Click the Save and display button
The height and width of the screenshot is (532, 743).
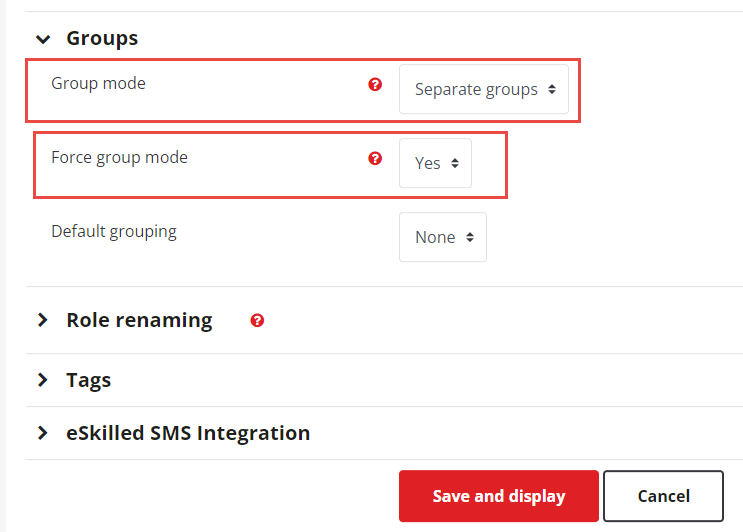498,496
